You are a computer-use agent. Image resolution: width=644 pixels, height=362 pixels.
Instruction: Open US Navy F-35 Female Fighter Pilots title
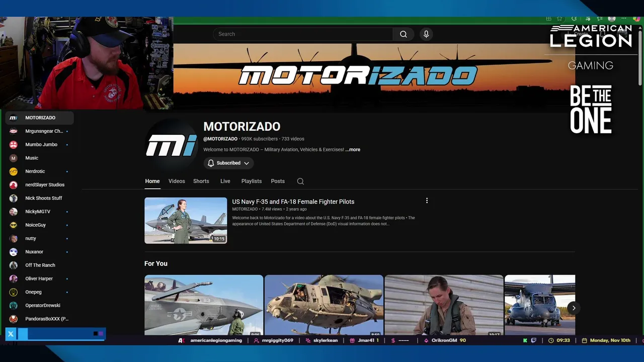pyautogui.click(x=293, y=202)
